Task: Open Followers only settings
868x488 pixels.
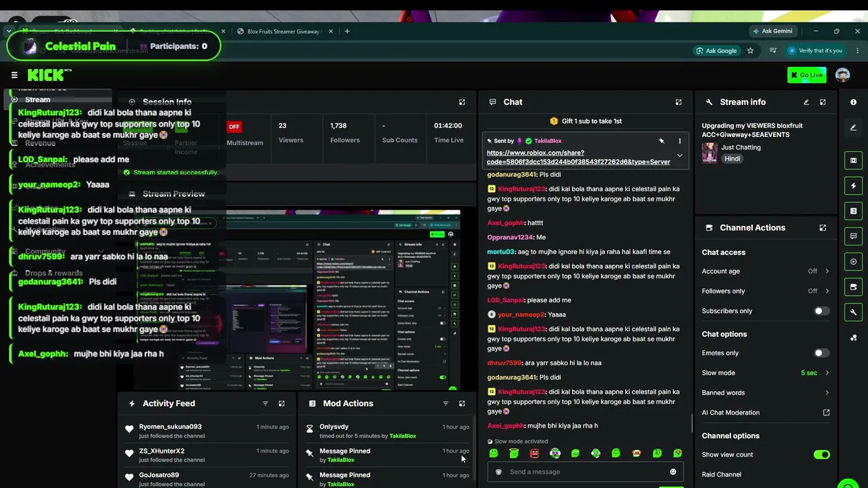Action: pyautogui.click(x=766, y=291)
